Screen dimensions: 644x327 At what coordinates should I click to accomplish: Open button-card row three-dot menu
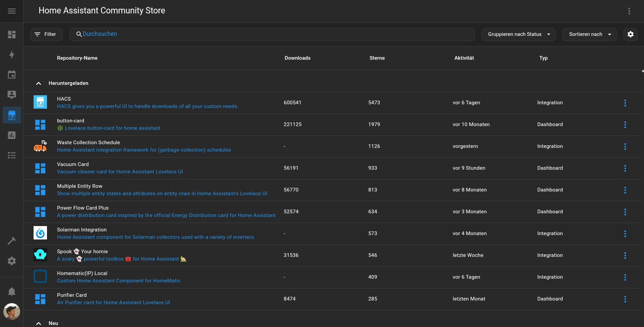point(625,125)
